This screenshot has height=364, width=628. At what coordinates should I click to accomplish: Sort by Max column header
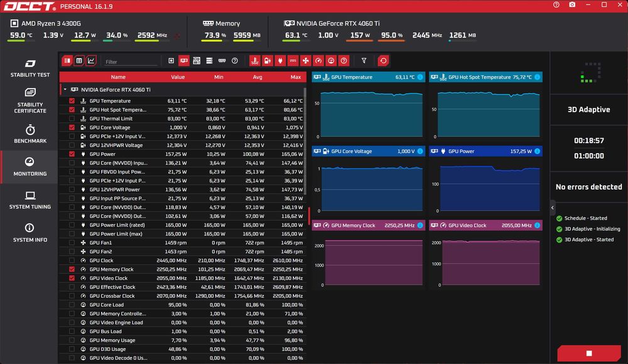(x=296, y=77)
